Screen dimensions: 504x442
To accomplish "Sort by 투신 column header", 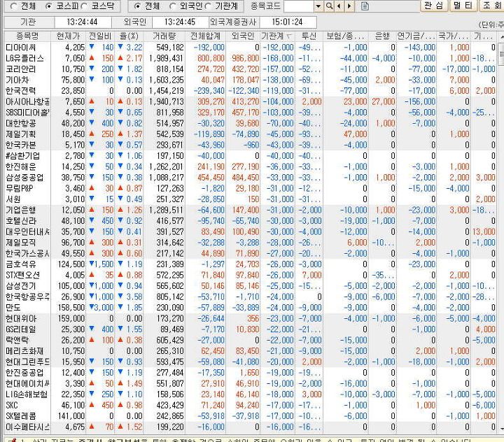I will coord(309,36).
